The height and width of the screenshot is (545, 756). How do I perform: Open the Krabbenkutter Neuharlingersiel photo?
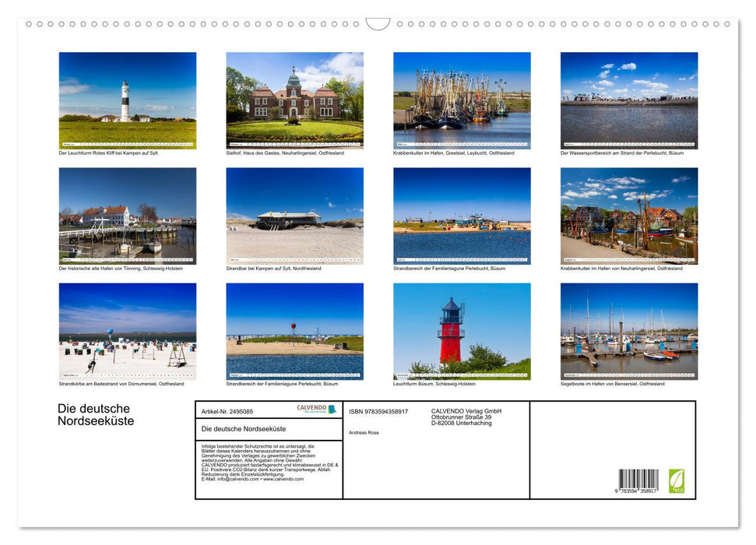coord(629,216)
